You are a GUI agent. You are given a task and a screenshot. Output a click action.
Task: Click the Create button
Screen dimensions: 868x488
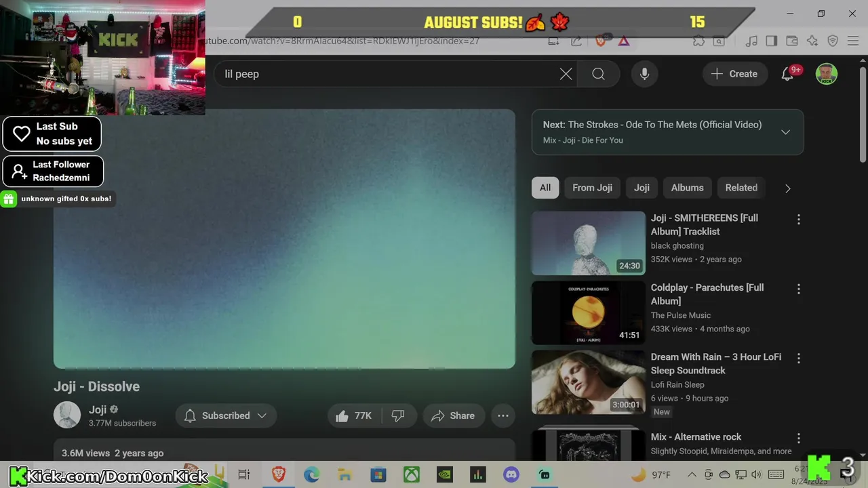click(734, 74)
